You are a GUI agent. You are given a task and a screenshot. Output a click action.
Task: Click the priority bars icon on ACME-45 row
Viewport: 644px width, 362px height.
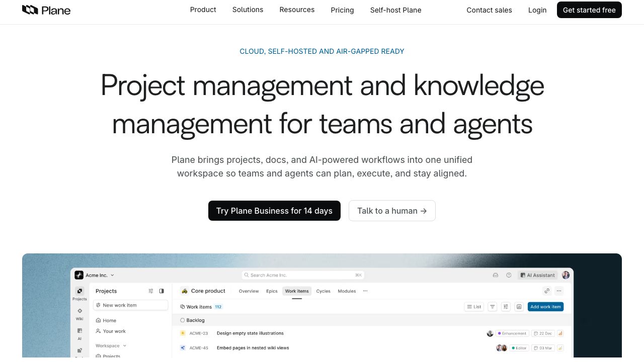point(560,348)
